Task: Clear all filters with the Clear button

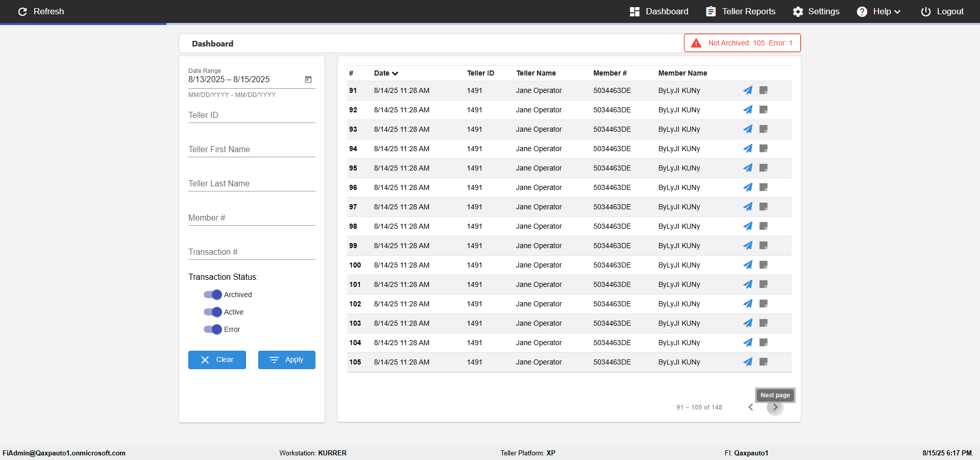Action: pyautogui.click(x=217, y=360)
